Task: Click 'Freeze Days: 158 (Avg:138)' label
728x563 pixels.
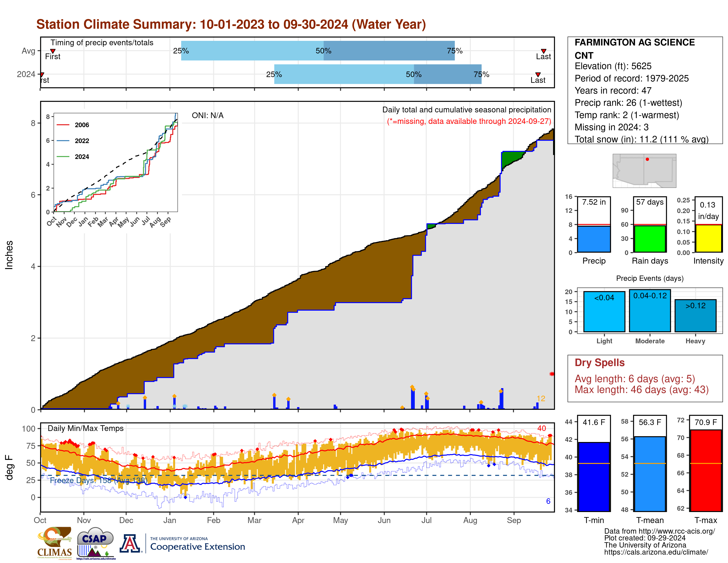Action: 98,480
